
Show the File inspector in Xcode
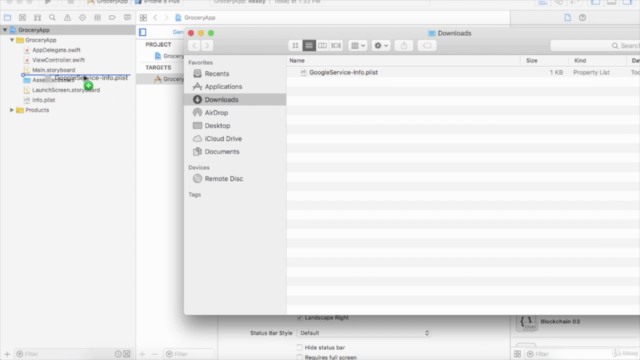tap(567, 18)
